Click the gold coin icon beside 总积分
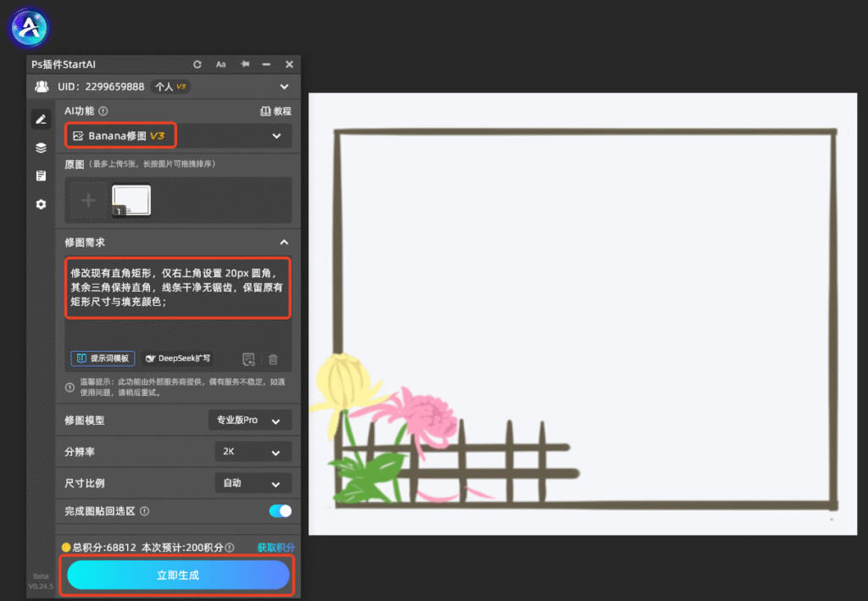 click(66, 548)
